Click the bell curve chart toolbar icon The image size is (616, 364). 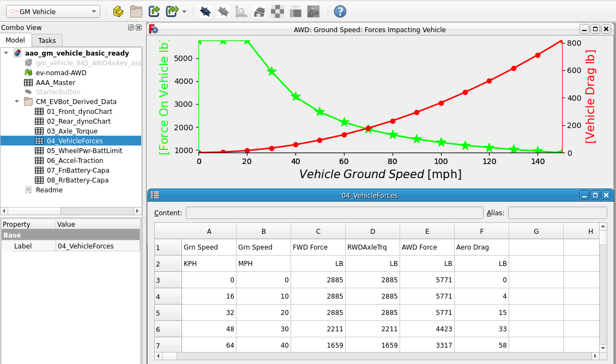241,11
